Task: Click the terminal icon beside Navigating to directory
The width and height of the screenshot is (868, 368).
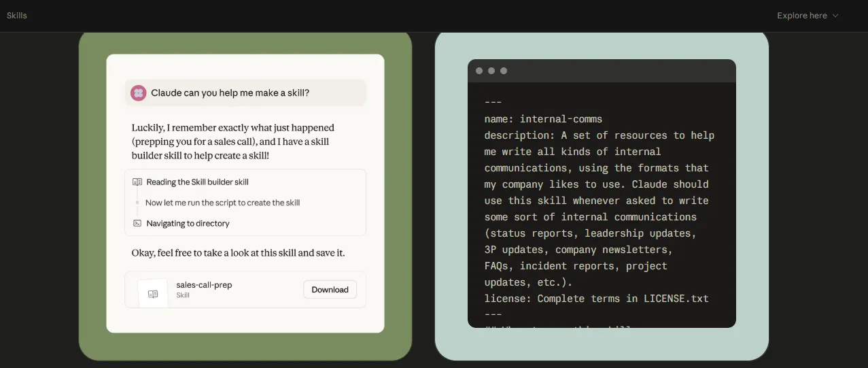Action: (x=137, y=223)
